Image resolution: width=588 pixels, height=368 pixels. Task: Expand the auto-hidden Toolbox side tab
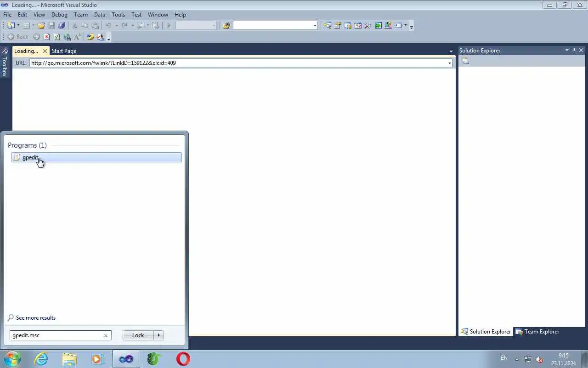click(4, 62)
